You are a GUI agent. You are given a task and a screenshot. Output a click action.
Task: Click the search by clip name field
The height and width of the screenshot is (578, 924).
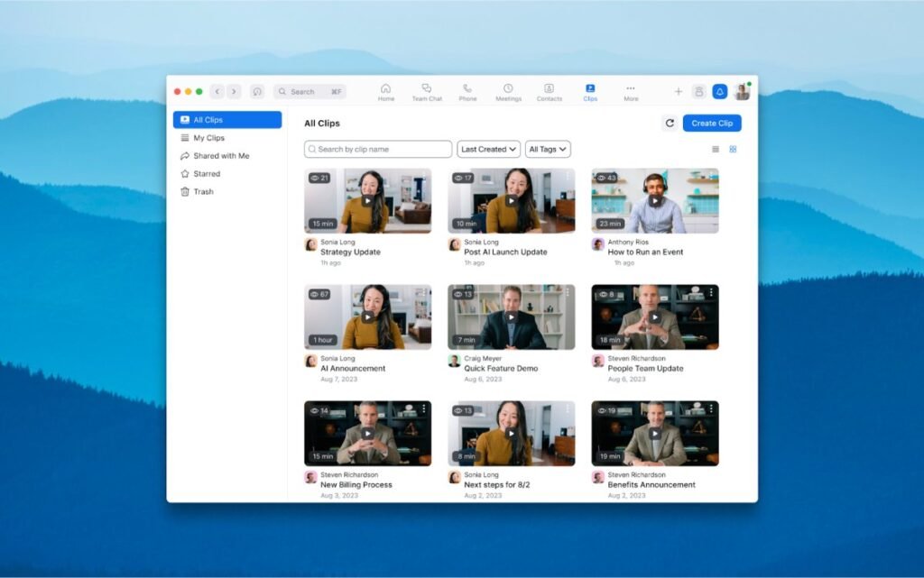point(377,149)
